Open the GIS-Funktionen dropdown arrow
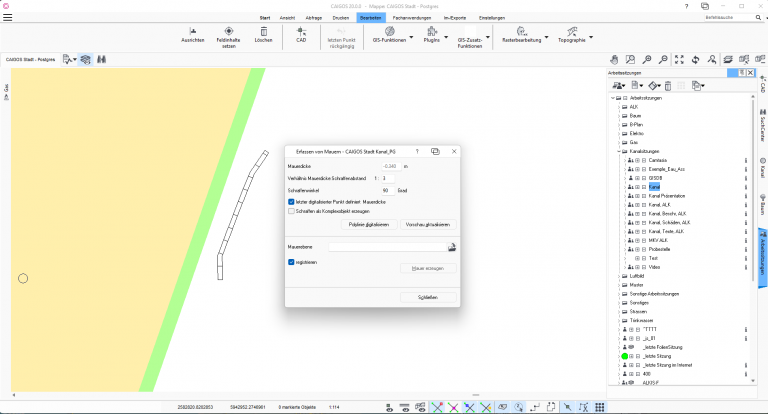 pyautogui.click(x=411, y=37)
